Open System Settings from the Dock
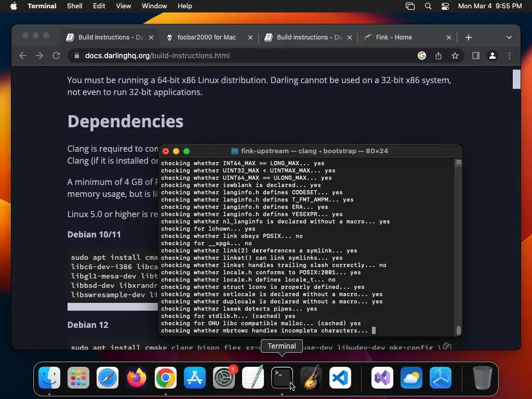 224,378
